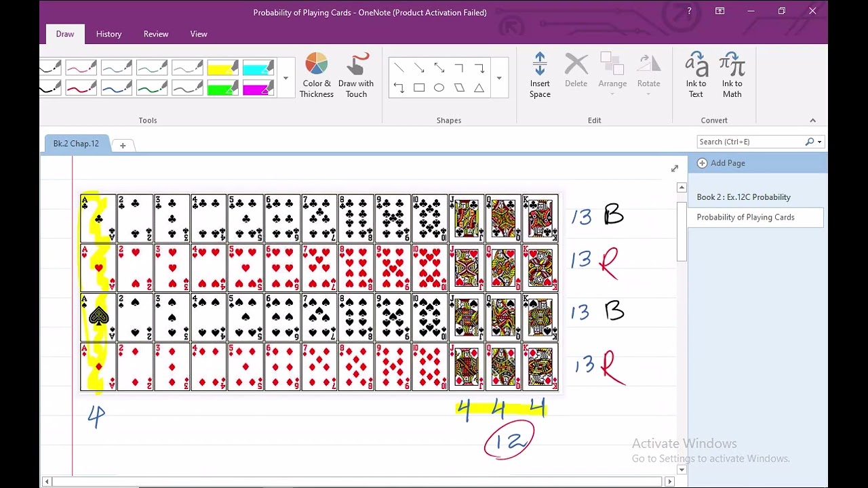Click the horizontal scrollbar right arrow
Image resolution: width=868 pixels, height=488 pixels.
point(670,481)
